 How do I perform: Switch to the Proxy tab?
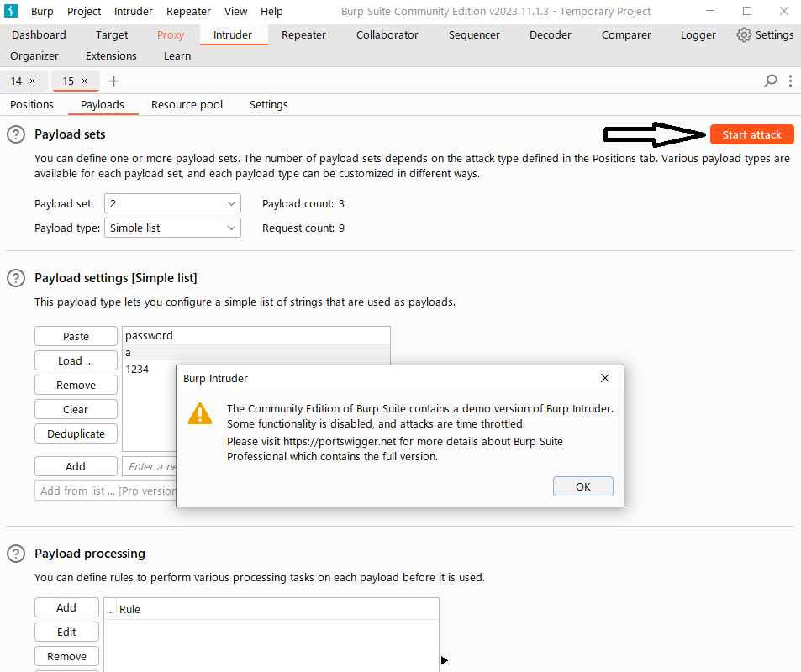pos(171,34)
